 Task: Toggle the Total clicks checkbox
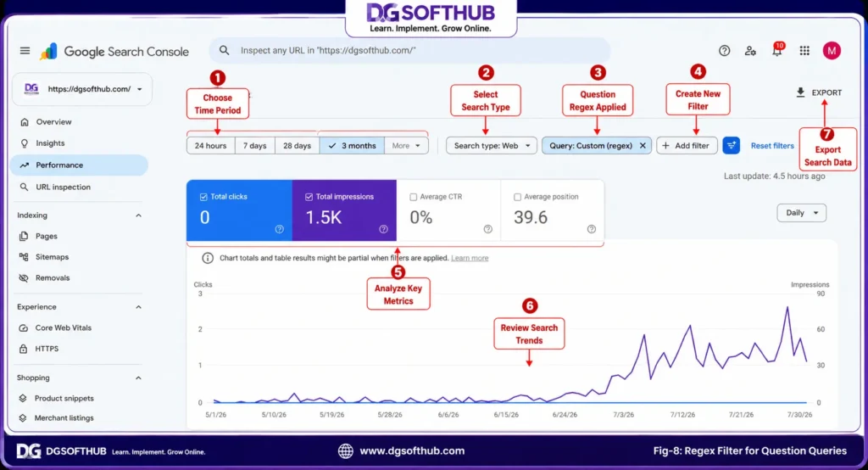pos(203,197)
